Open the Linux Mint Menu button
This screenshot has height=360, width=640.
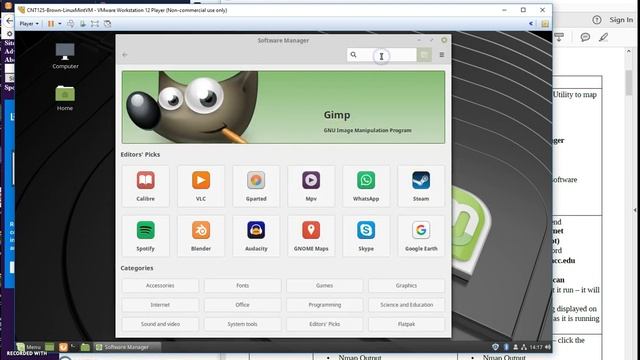(29, 347)
